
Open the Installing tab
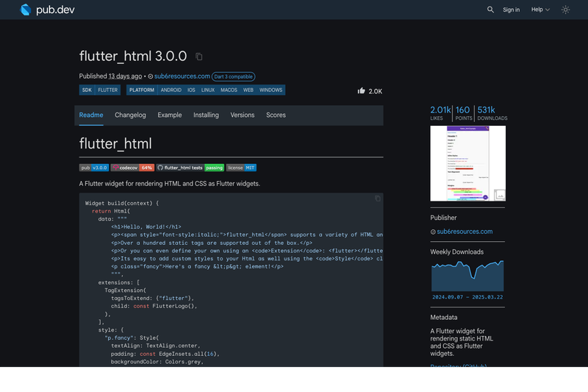tap(206, 115)
